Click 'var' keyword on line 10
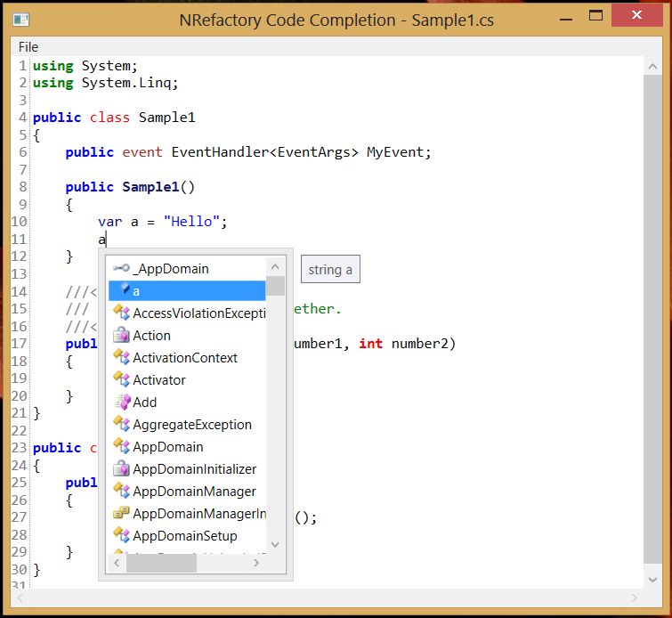 pos(109,222)
